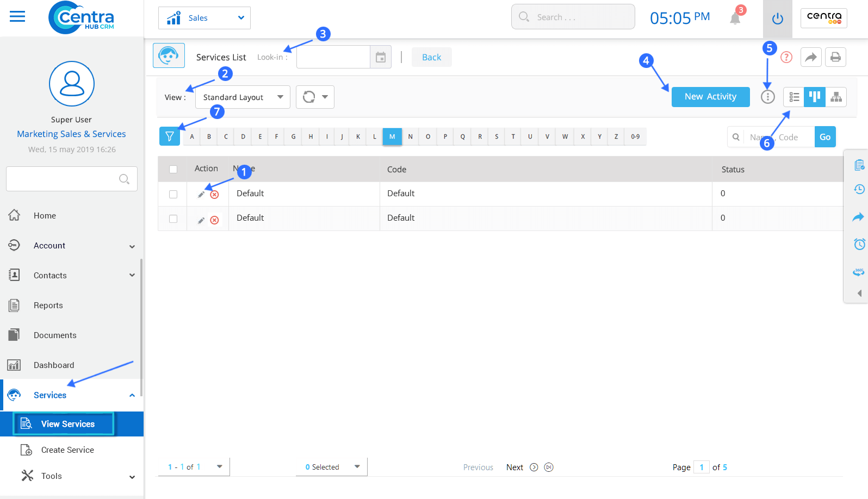Click the user profile avatar

72,84
